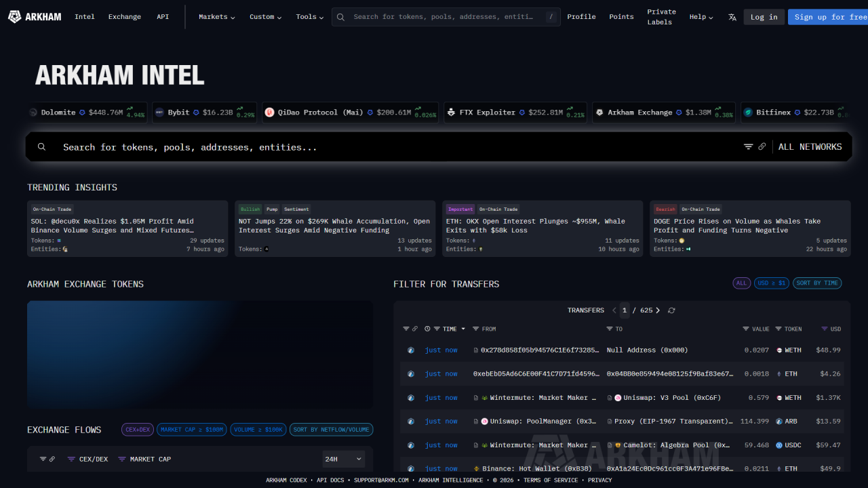
Task: Expand the Markets menu
Action: (x=217, y=17)
